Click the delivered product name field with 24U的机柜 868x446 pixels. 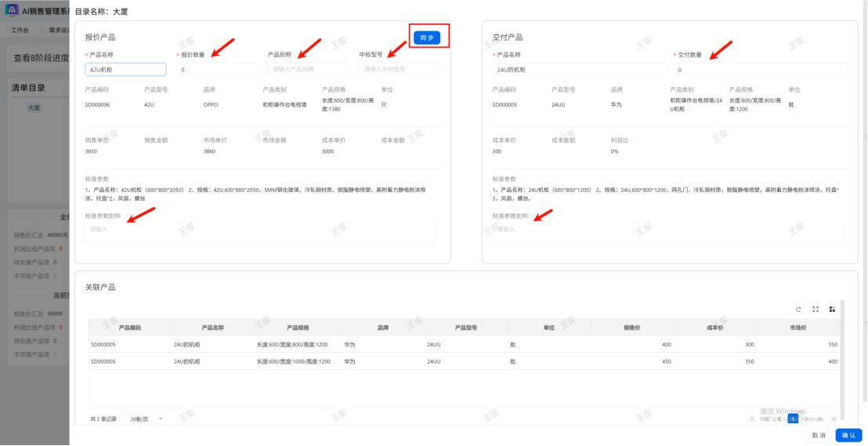578,70
